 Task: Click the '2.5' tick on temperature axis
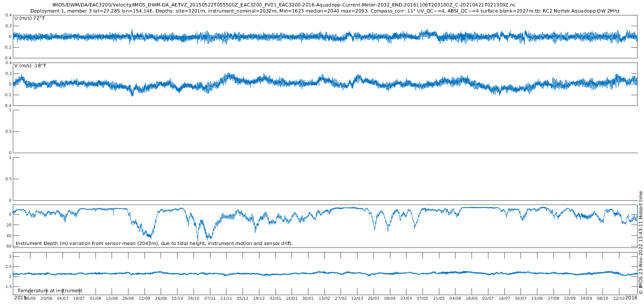pyautogui.click(x=8, y=266)
